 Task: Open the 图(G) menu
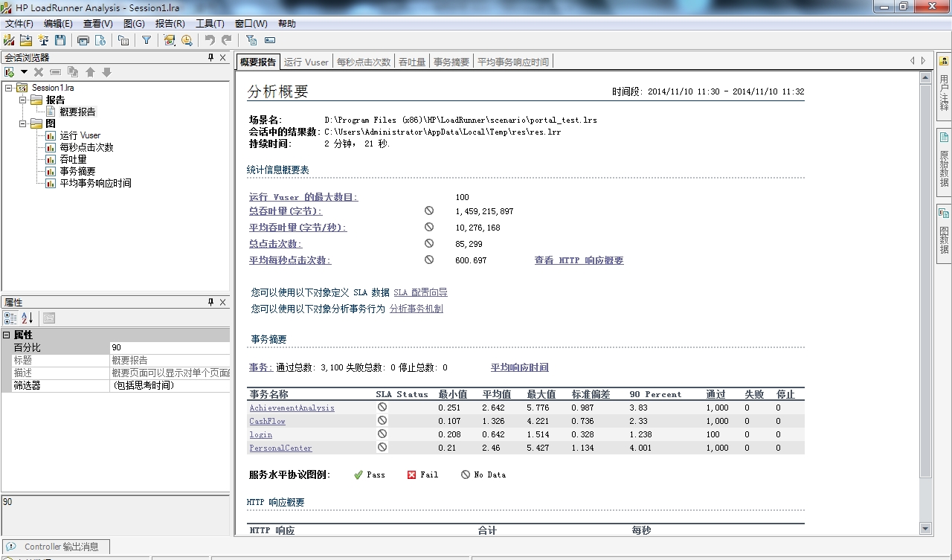pos(134,24)
